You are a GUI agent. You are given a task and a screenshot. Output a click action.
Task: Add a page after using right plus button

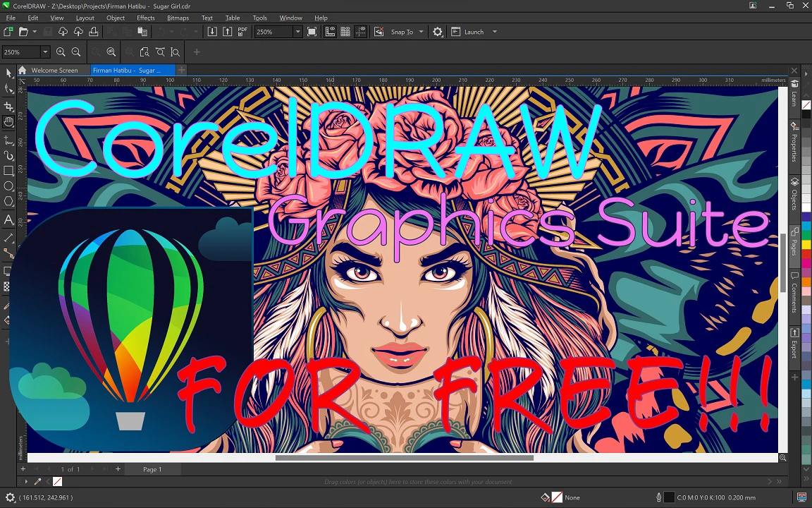(118, 468)
